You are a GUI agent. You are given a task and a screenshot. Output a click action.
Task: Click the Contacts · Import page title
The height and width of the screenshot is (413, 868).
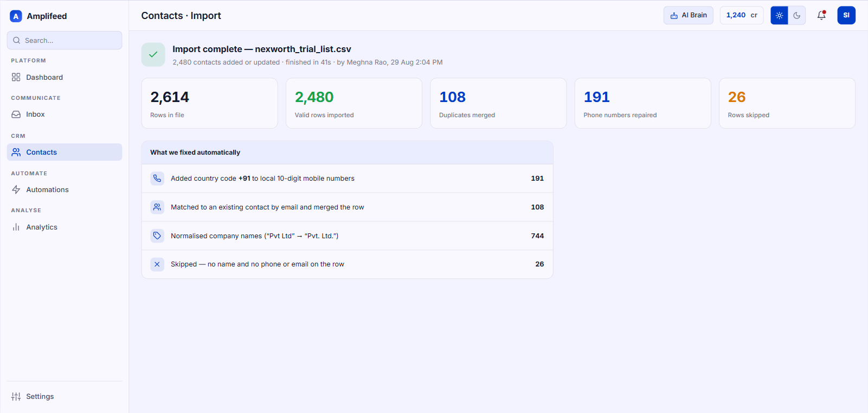pyautogui.click(x=181, y=16)
